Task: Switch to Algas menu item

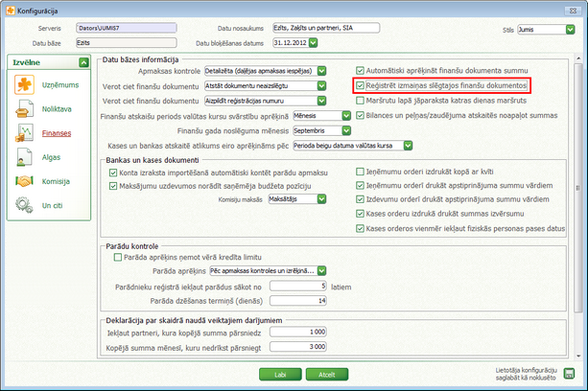Action: click(x=51, y=157)
